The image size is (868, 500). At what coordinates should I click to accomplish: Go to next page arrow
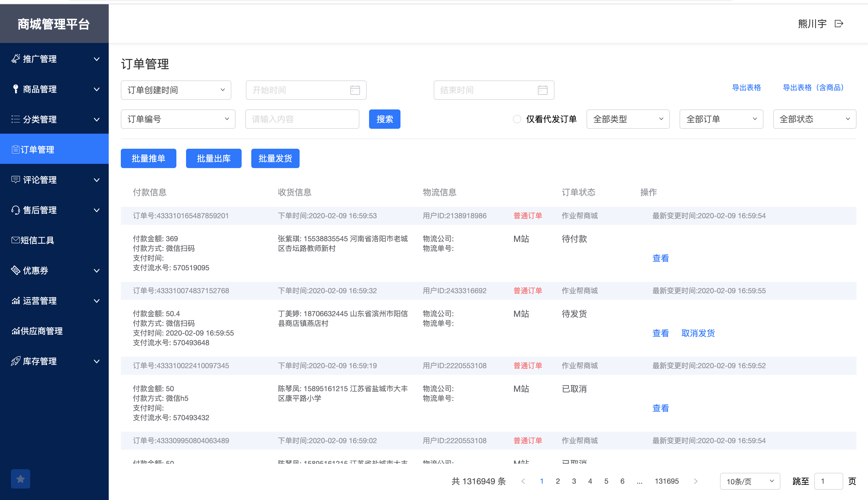point(696,481)
